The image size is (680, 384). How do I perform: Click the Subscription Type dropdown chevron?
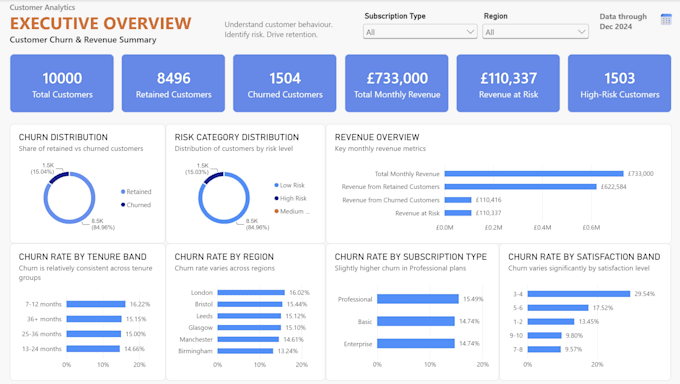tap(470, 32)
